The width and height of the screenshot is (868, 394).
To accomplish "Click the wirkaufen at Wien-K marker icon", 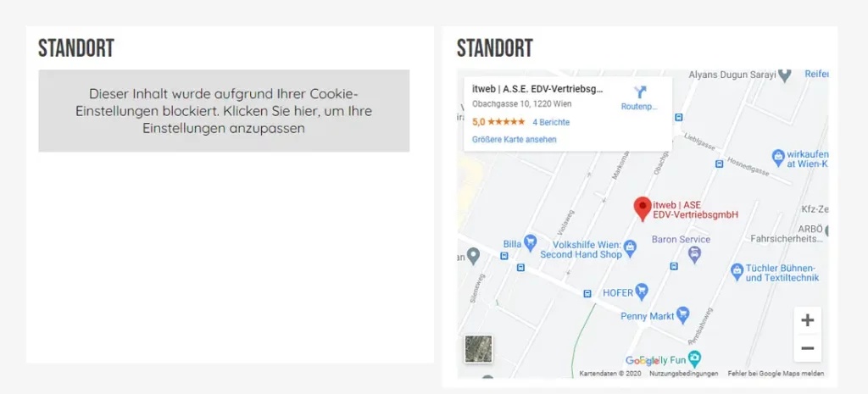I will [x=778, y=157].
